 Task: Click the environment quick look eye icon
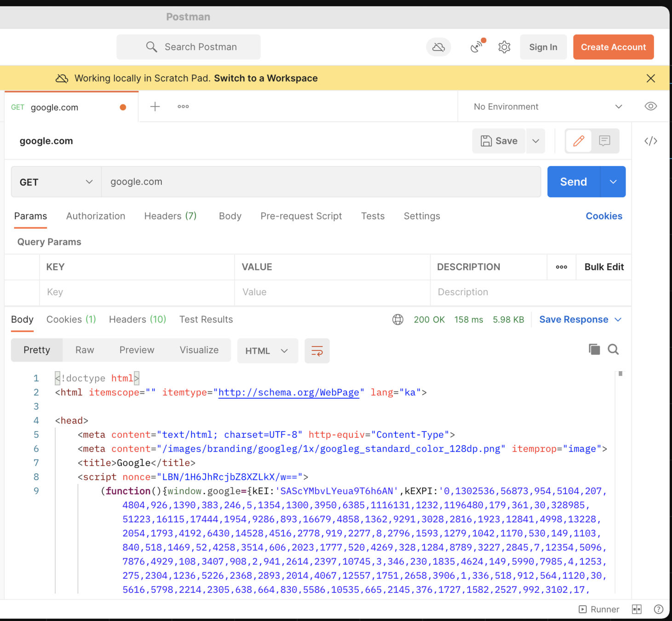point(650,106)
